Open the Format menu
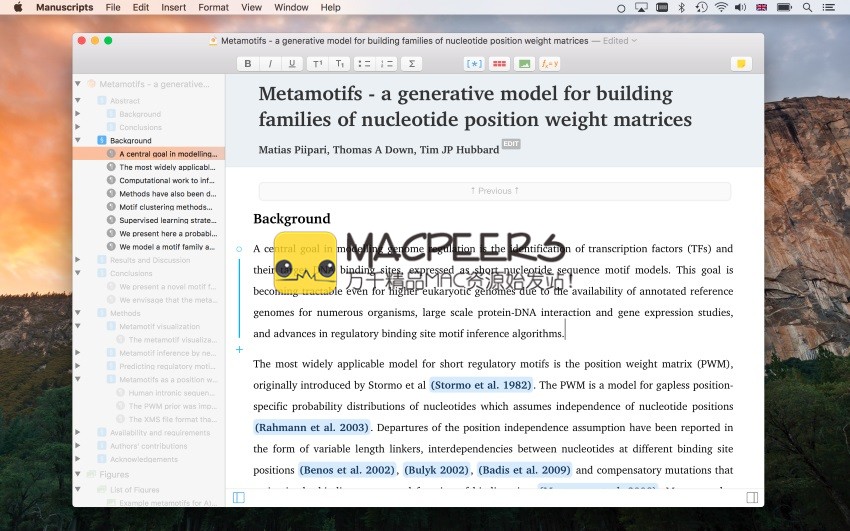 click(x=213, y=7)
